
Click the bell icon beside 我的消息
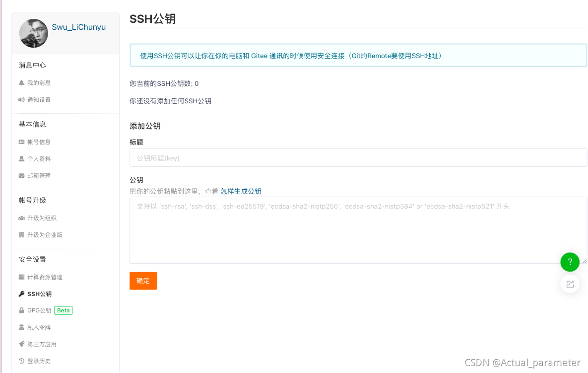pyautogui.click(x=21, y=83)
